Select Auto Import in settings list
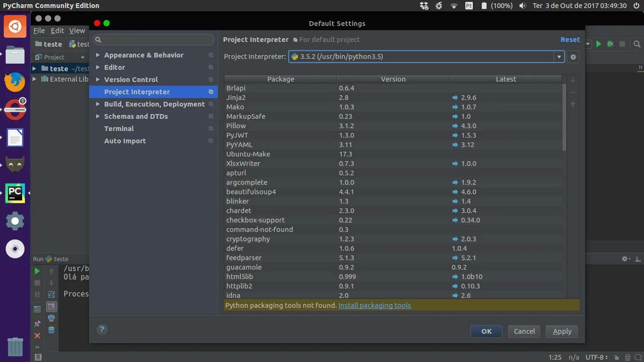 tap(153, 141)
